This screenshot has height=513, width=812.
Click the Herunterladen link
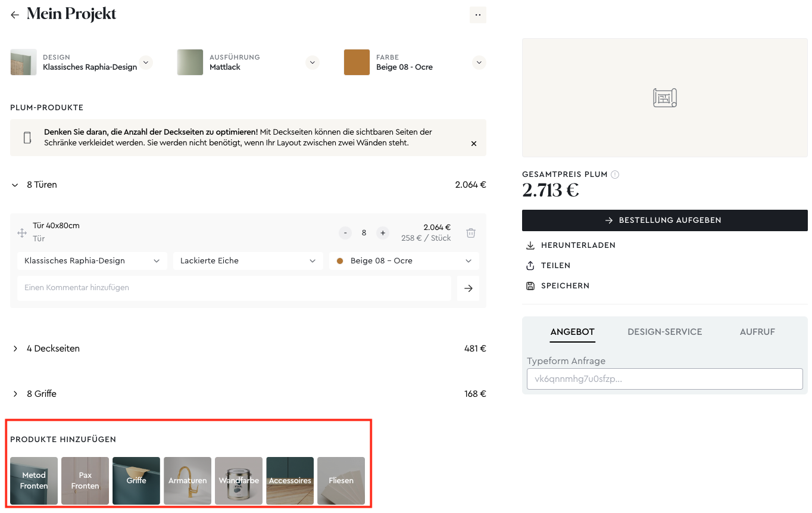(569, 245)
